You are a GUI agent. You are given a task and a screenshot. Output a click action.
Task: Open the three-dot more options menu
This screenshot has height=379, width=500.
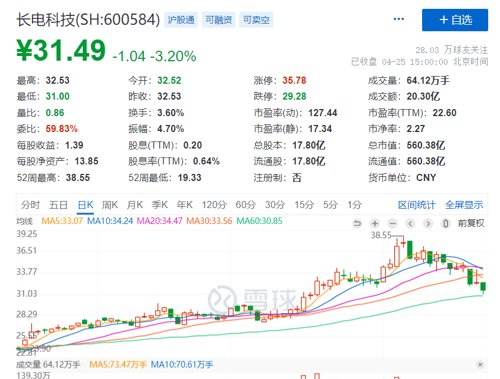399,19
